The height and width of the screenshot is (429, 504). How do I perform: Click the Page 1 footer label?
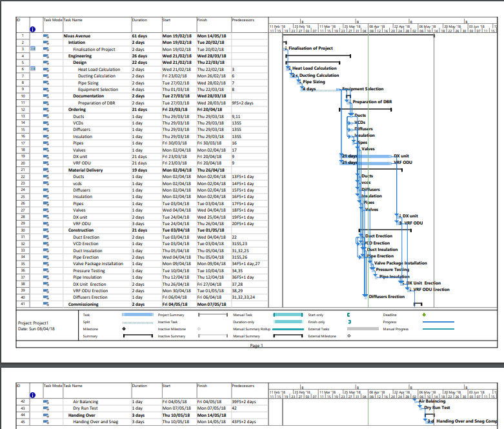coord(256,346)
